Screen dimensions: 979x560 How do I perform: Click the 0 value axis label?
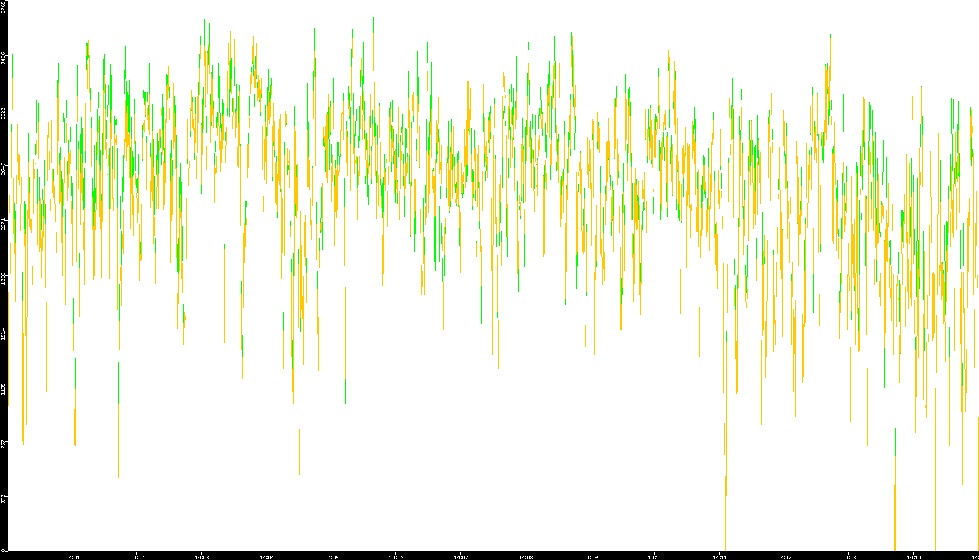pos(3,550)
